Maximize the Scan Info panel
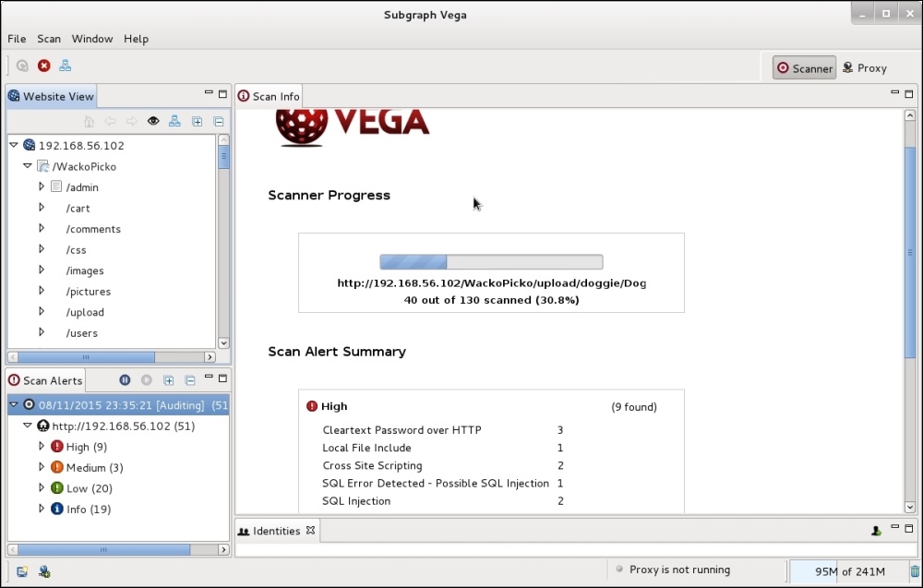Image resolution: width=923 pixels, height=588 pixels. [x=909, y=93]
